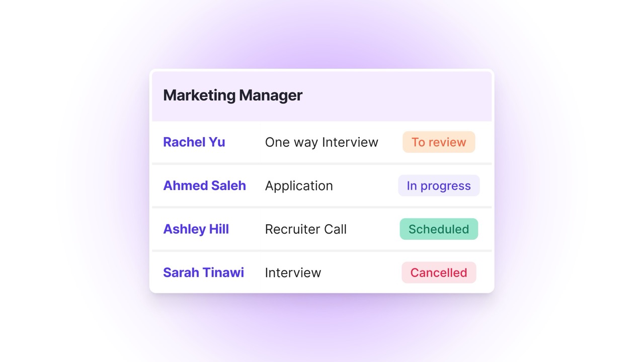Click the 'Cancelled' status badge
This screenshot has width=644, height=362.
click(x=438, y=272)
